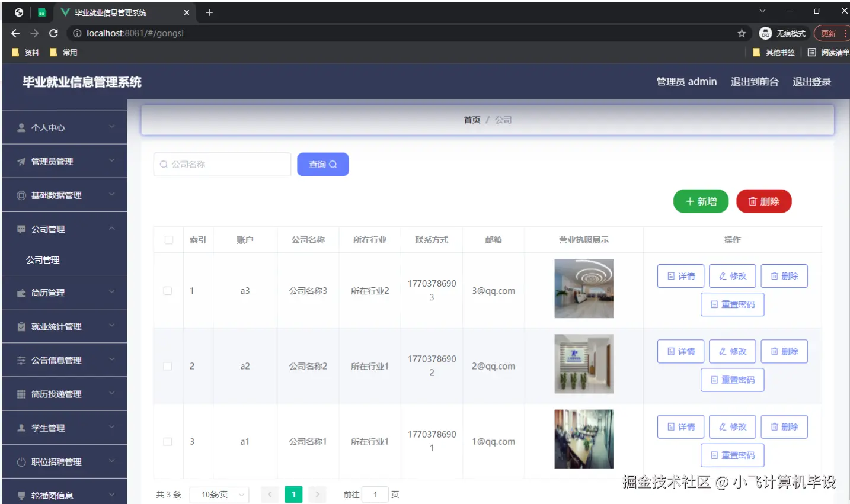The height and width of the screenshot is (504, 850).
Task: Open the 资料 bookmarks folder
Action: pyautogui.click(x=25, y=52)
